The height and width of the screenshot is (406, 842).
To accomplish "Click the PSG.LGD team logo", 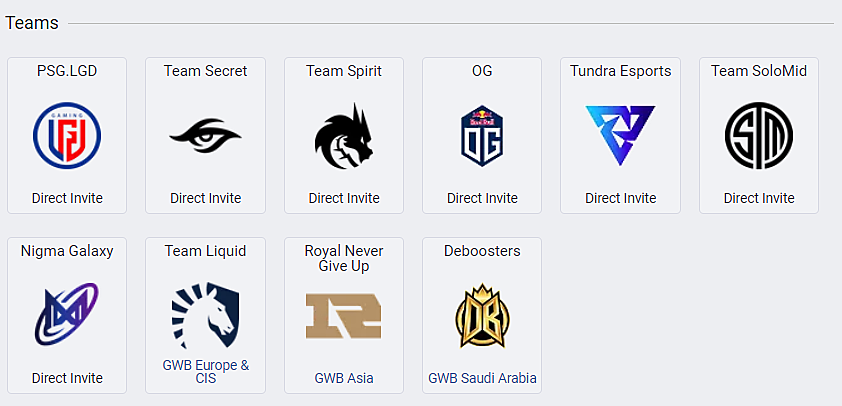I will pyautogui.click(x=67, y=135).
